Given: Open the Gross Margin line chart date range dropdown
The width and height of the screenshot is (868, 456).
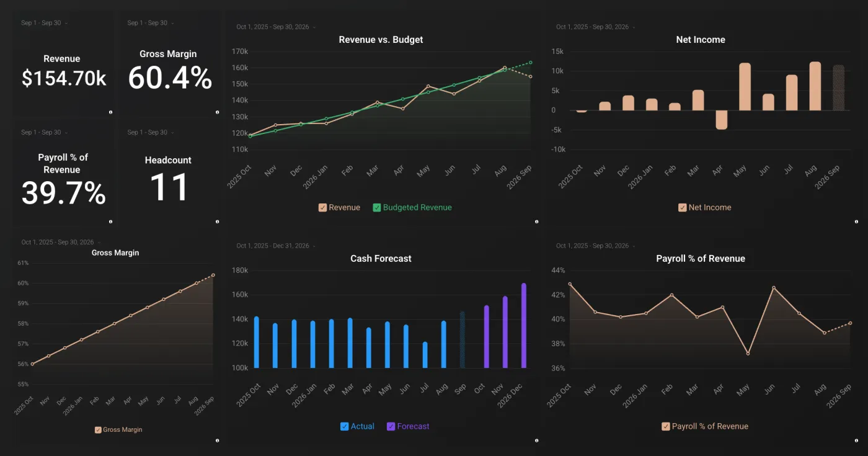Looking at the screenshot, I should (x=61, y=242).
